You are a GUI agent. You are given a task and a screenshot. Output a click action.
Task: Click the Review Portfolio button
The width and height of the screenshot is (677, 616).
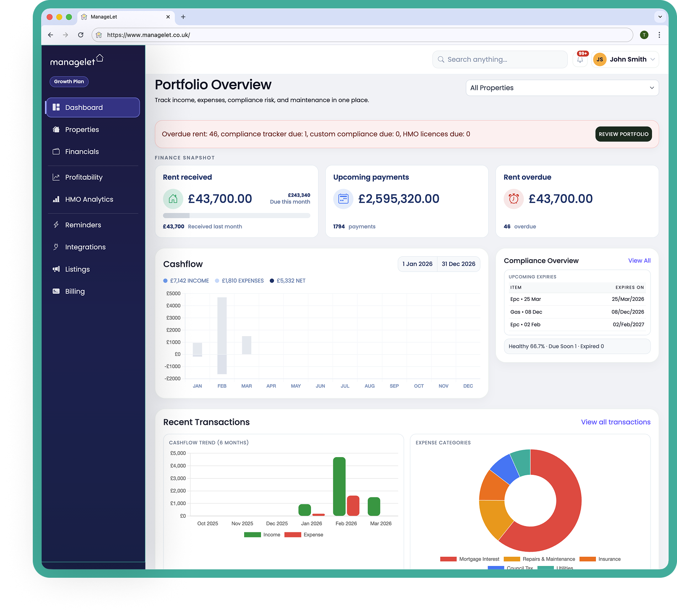623,134
